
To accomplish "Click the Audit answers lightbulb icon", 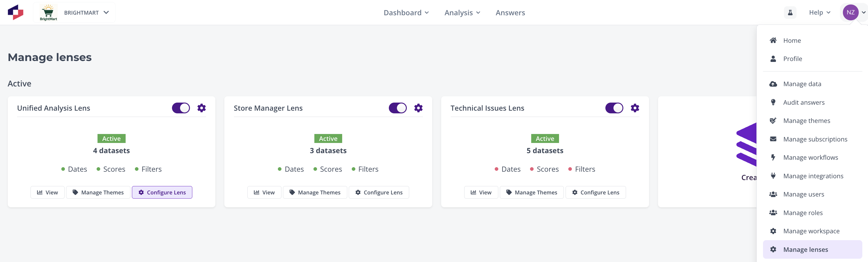I will 773,102.
